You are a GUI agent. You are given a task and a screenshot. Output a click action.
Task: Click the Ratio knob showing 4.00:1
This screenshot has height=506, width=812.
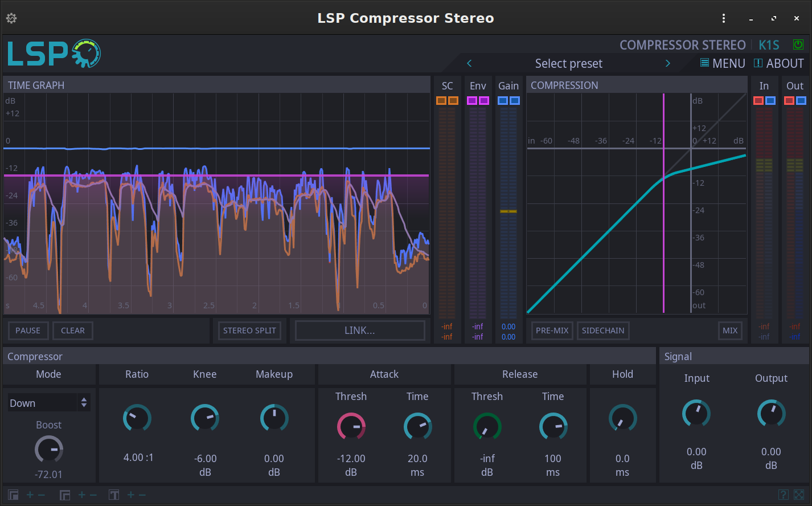click(x=137, y=418)
